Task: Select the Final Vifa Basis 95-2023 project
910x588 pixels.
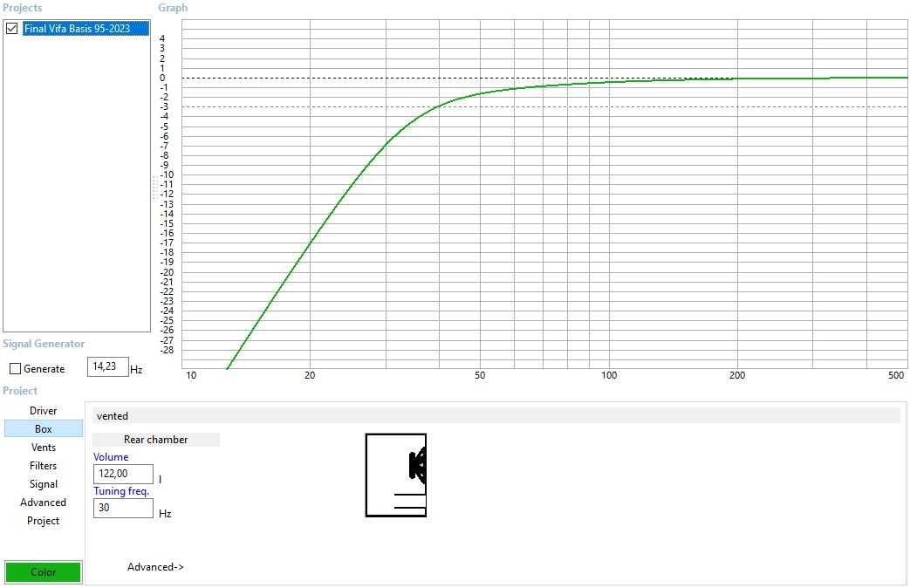Action: [86, 29]
